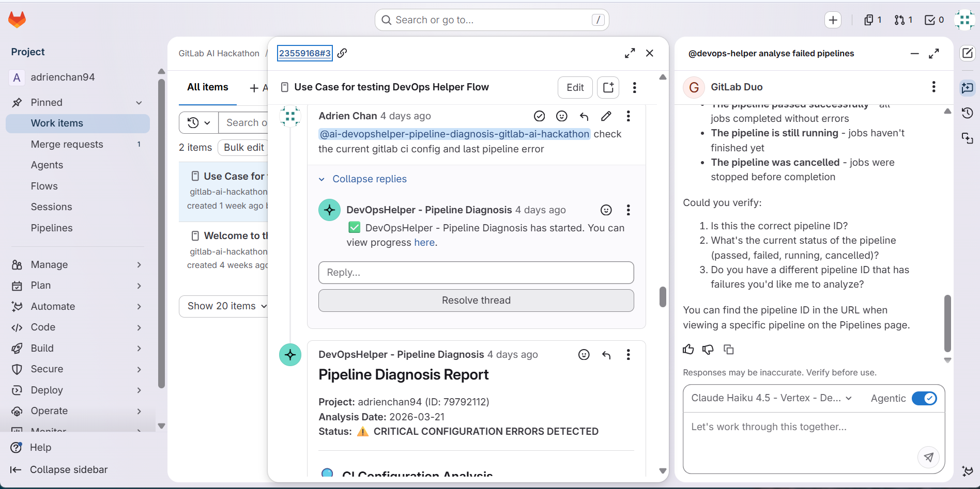Open Duo chat history icon in side rail
The image size is (980, 489).
pos(967,113)
